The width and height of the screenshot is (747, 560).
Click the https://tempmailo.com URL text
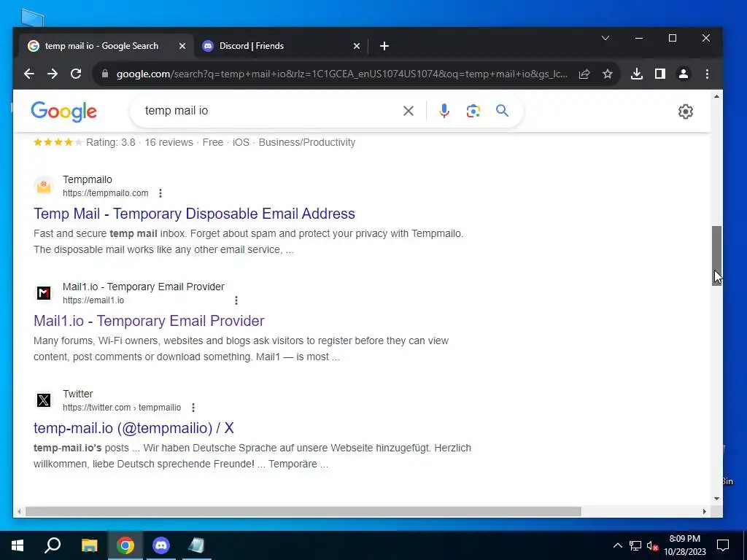[105, 193]
